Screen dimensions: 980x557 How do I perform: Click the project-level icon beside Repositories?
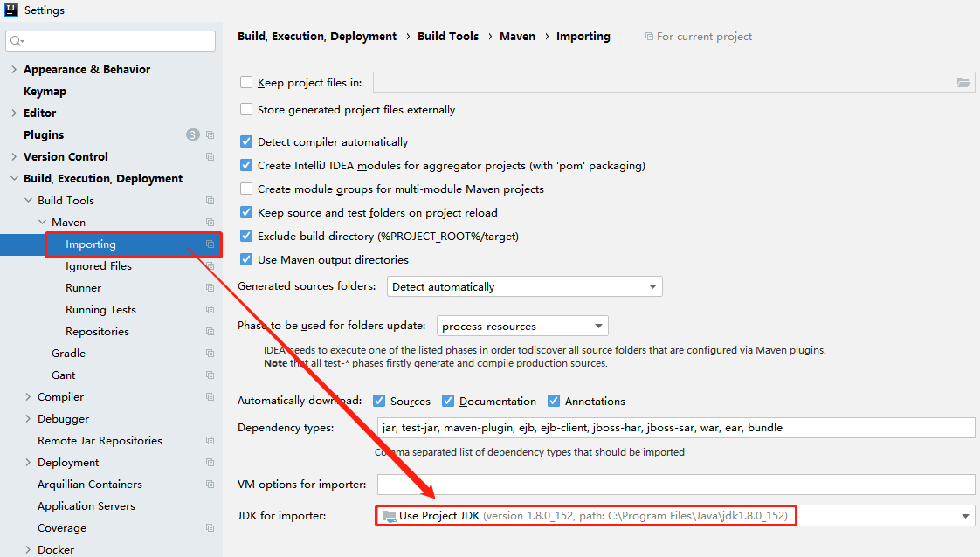tap(210, 332)
